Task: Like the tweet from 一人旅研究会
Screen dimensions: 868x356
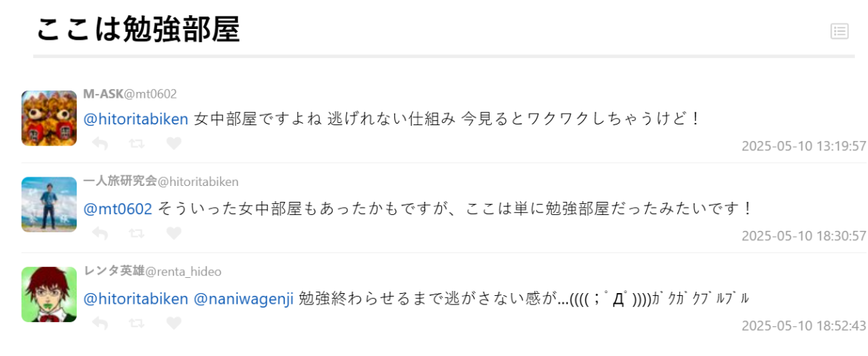Action: tap(174, 234)
